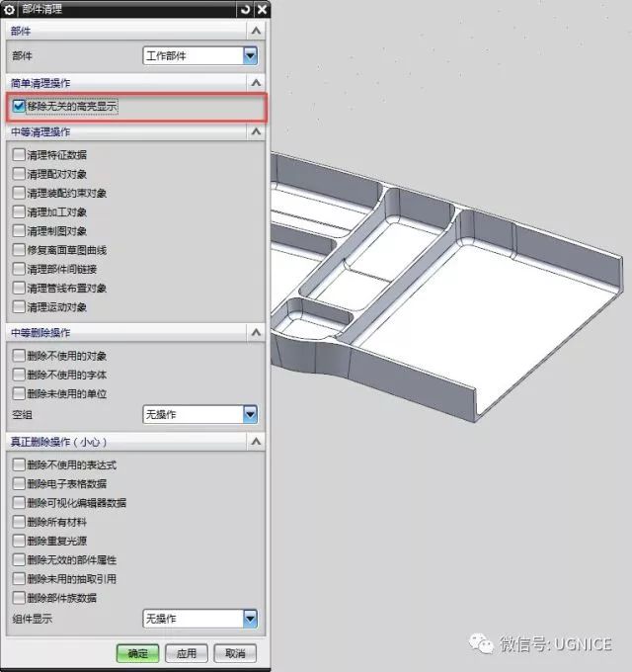The height and width of the screenshot is (672, 632).
Task: Check the 修复离面草图曲线 box
Action: 19,250
